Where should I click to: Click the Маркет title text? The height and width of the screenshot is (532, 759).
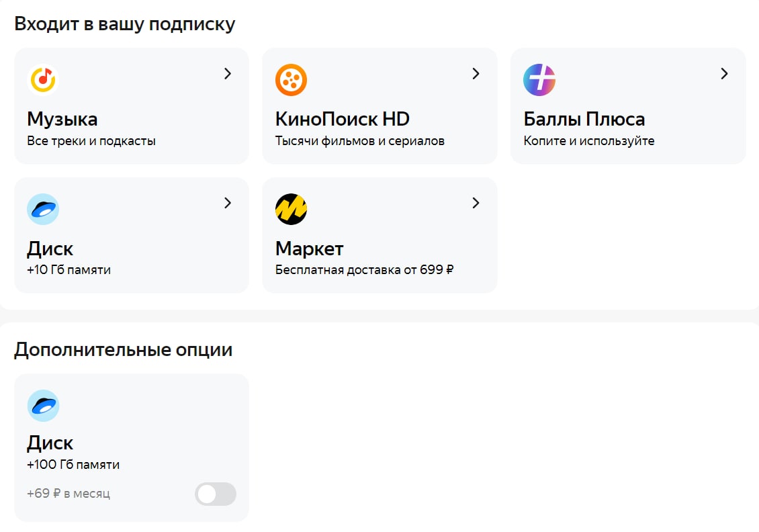[x=310, y=249]
